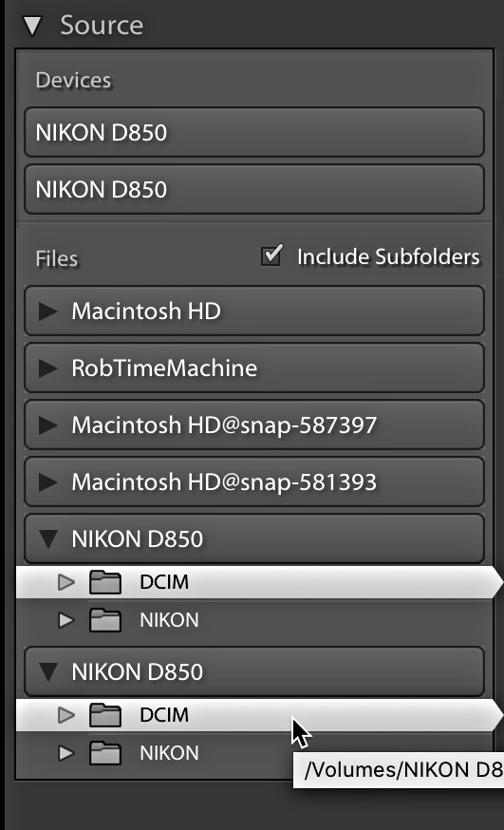Viewport: 504px width, 830px height.
Task: Expand the NIKON folder arrow in second NIKON D850
Action: pyautogui.click(x=66, y=753)
